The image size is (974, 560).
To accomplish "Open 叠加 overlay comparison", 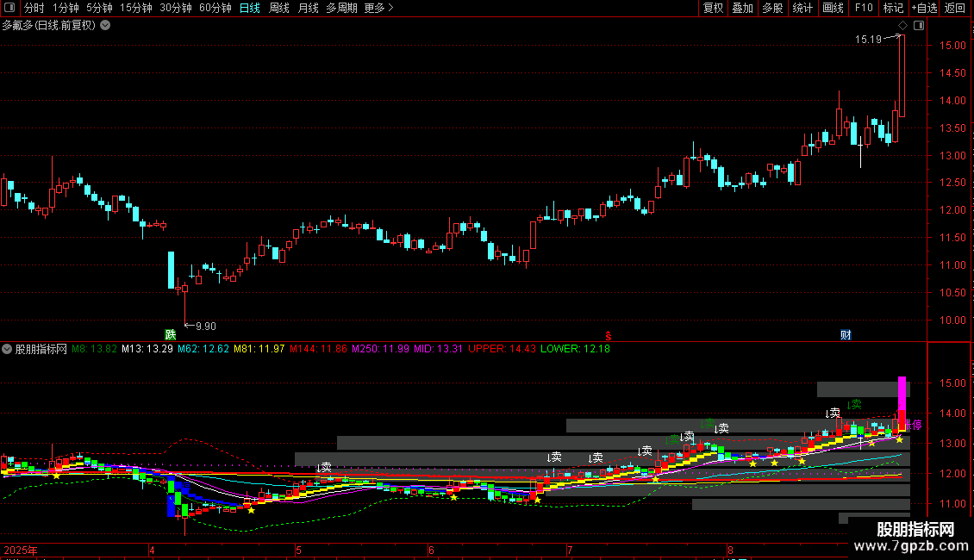I will 742,8.
